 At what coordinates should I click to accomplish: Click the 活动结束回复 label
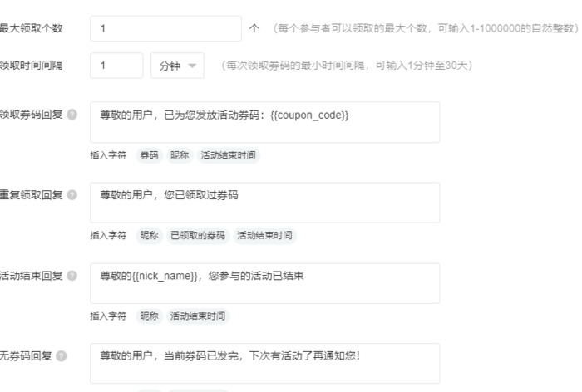click(x=32, y=276)
